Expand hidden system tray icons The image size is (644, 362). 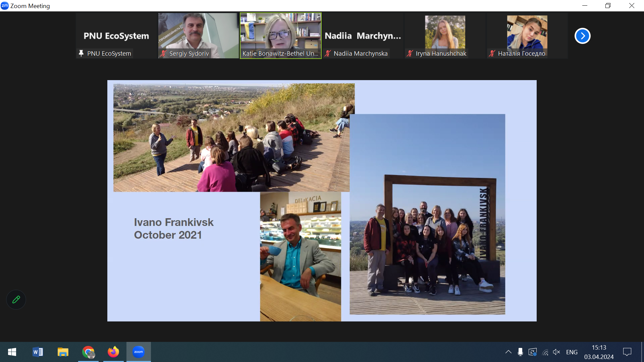click(508, 352)
